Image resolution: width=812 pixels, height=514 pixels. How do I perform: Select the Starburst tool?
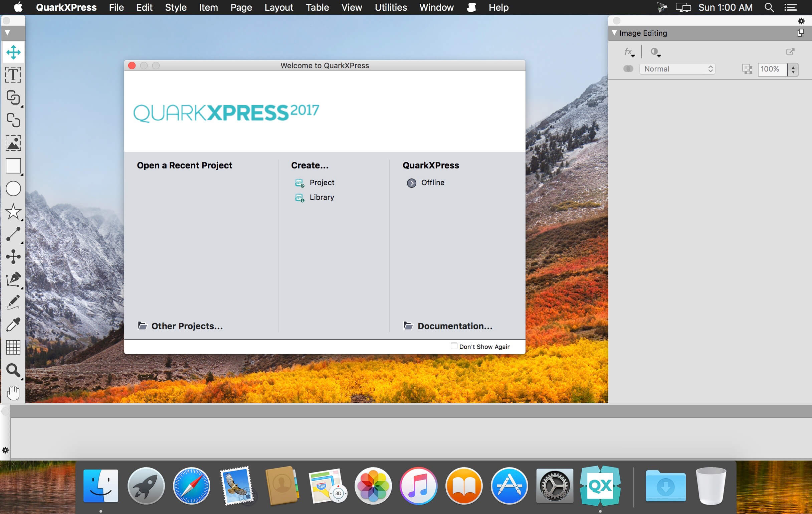tap(13, 211)
